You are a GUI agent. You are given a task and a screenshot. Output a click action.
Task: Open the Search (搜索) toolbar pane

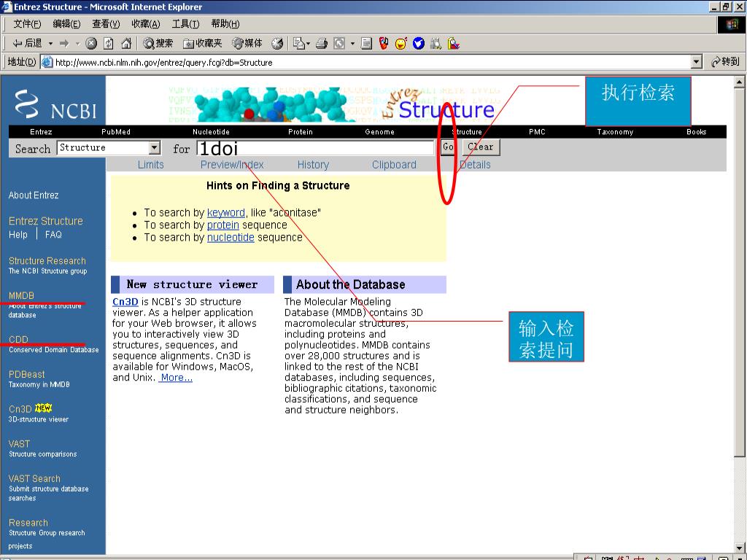pos(158,43)
